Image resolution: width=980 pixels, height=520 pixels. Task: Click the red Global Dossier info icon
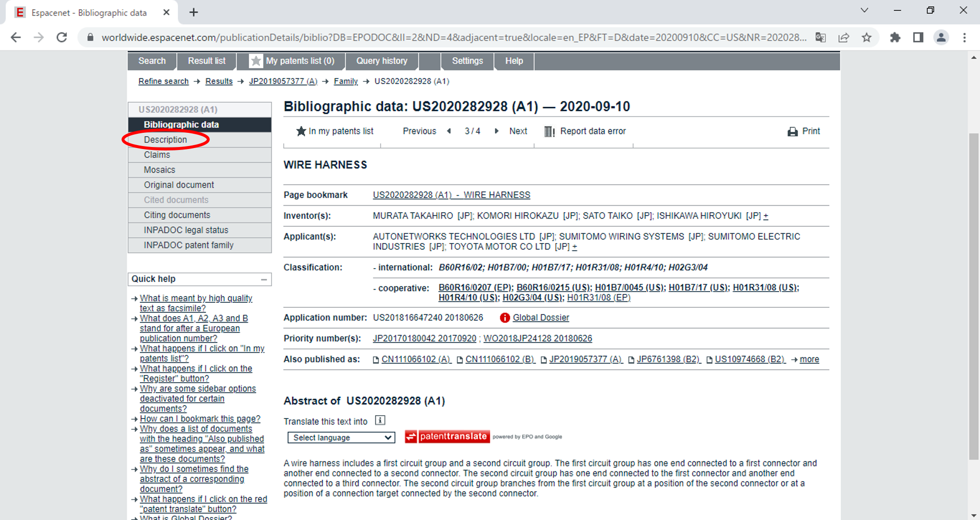(x=505, y=318)
